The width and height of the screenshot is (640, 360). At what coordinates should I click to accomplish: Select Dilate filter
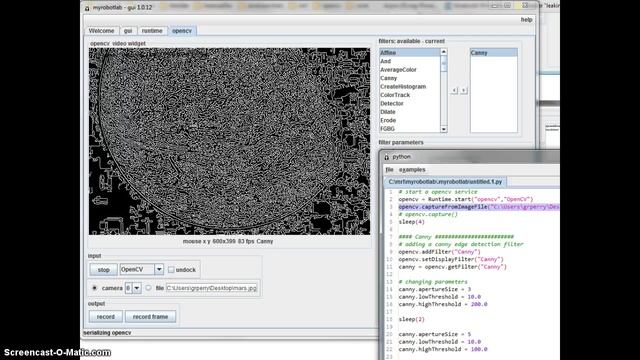coord(410,112)
